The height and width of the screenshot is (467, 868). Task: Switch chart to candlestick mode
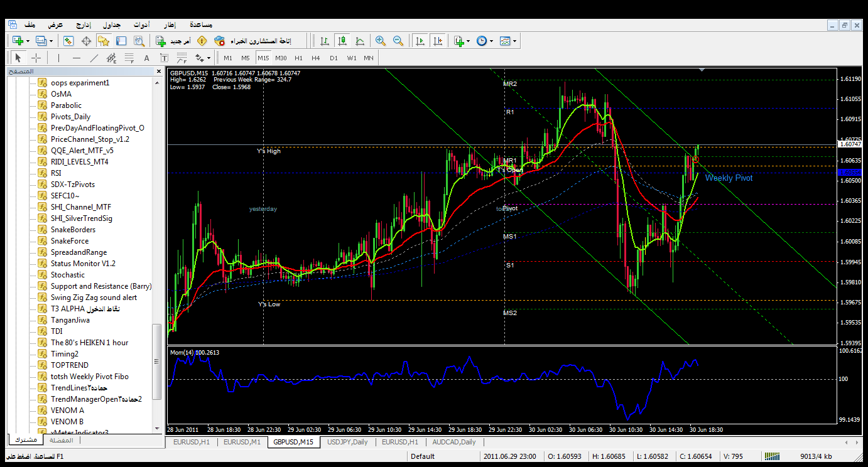(342, 41)
